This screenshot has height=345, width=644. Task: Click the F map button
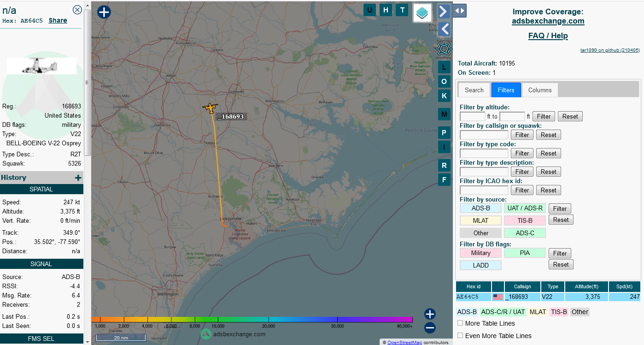[x=444, y=179]
